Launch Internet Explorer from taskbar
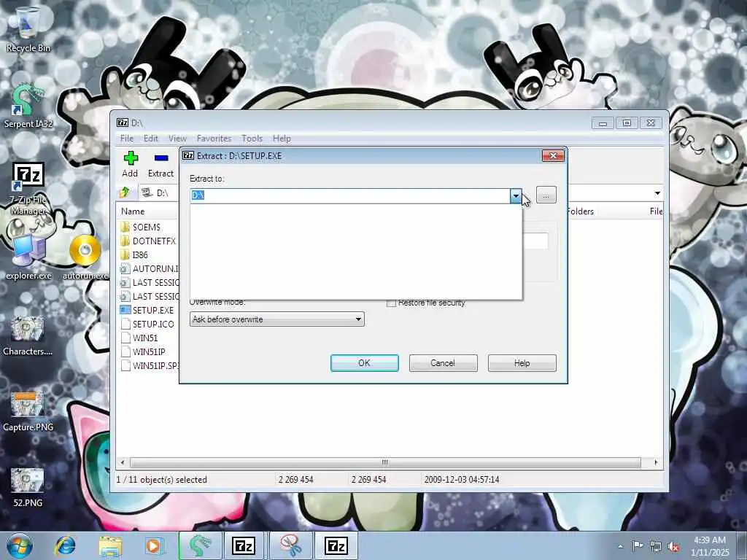747x560 pixels. tap(65, 546)
